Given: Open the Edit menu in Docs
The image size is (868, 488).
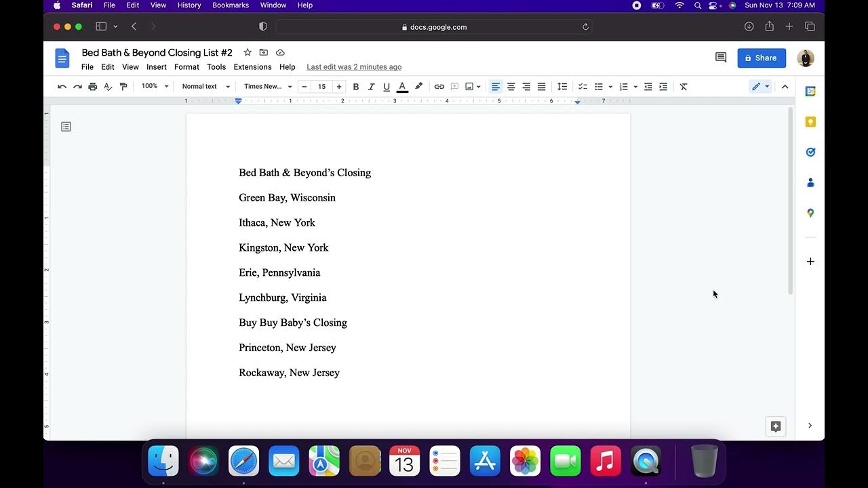Looking at the screenshot, I should coord(108,67).
